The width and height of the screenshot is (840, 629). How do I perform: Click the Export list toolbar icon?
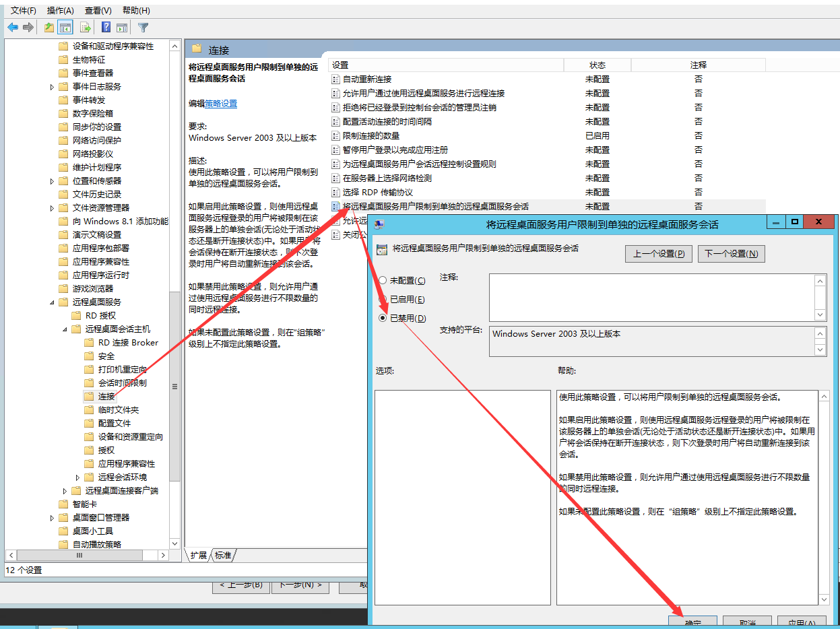pyautogui.click(x=86, y=28)
